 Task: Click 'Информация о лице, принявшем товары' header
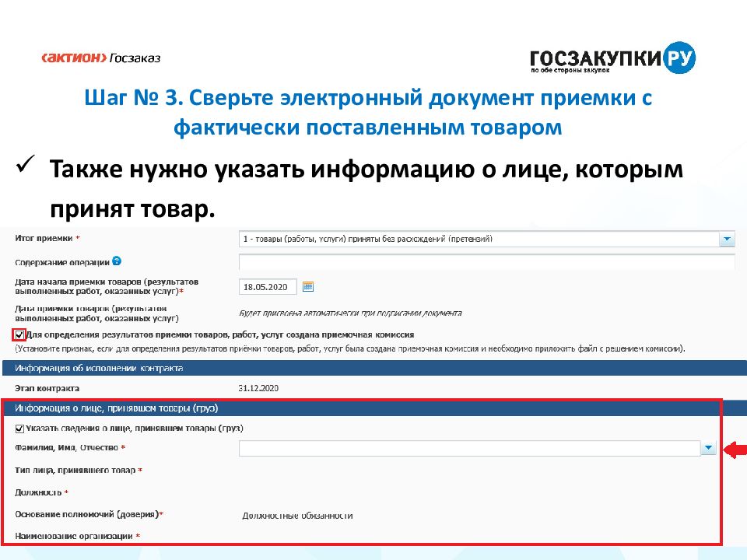[117, 407]
